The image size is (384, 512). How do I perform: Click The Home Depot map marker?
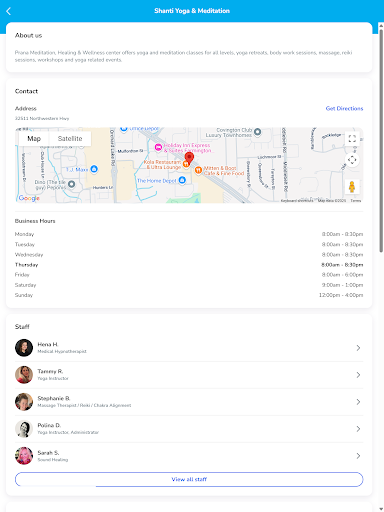click(x=182, y=180)
